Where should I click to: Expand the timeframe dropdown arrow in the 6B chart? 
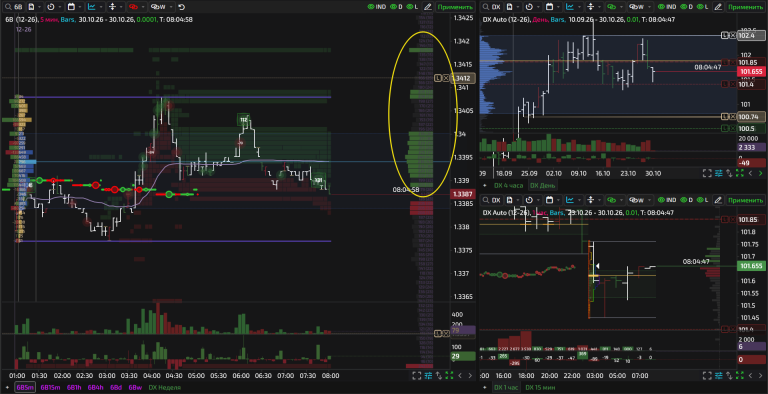[x=60, y=7]
